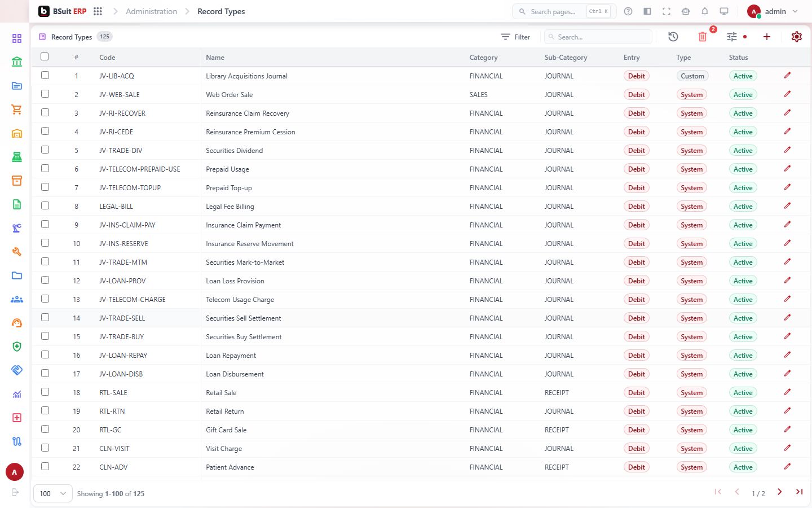812x508 pixels.
Task: Open the wrench maintenance icon in sidebar
Action: [x=17, y=252]
